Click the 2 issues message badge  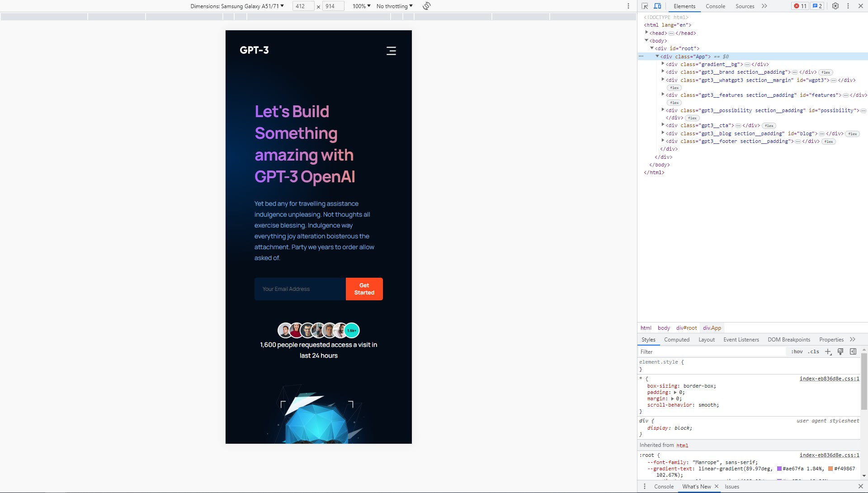pyautogui.click(x=817, y=6)
